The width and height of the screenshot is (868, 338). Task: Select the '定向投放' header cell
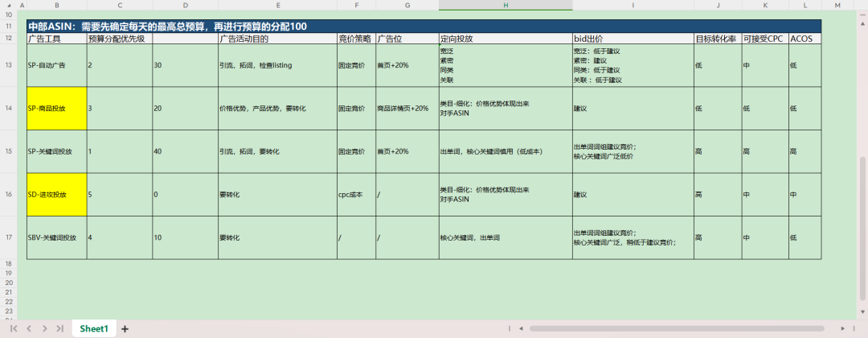pyautogui.click(x=506, y=39)
